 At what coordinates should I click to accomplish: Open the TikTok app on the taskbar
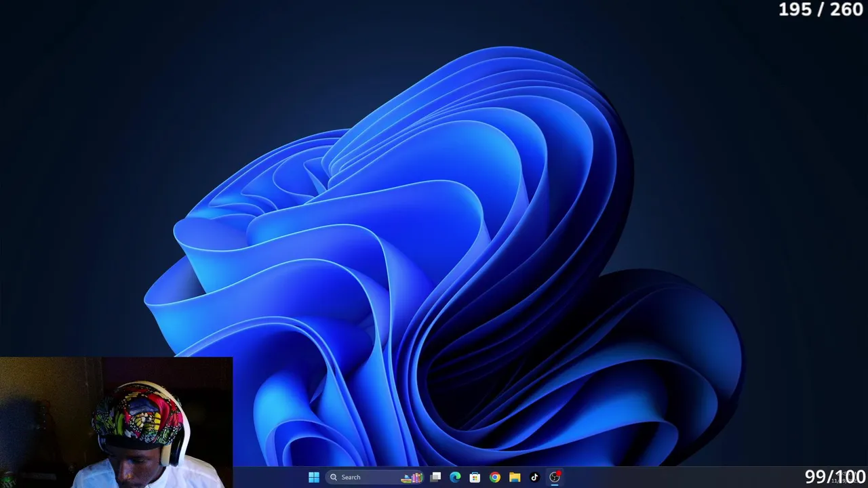(x=534, y=477)
